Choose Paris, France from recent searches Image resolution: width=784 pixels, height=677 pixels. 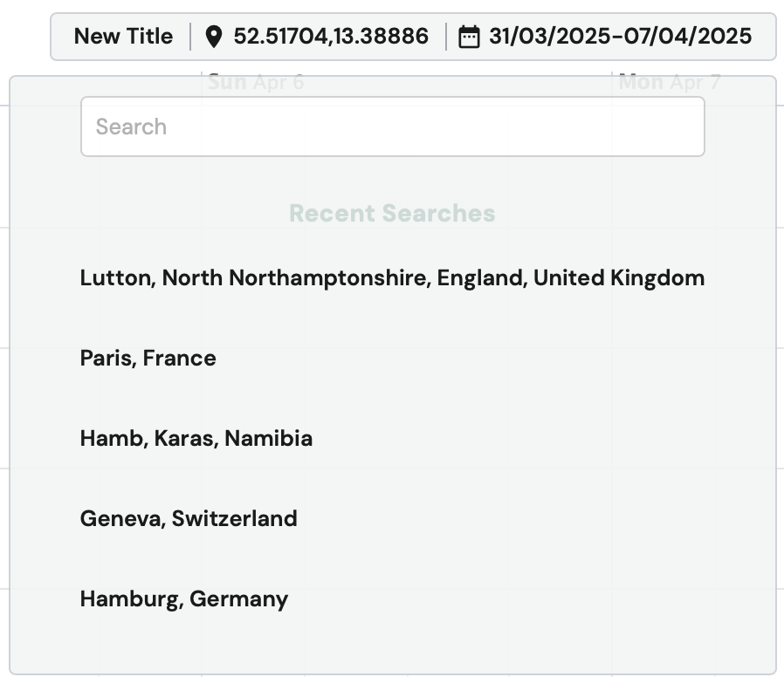point(148,359)
